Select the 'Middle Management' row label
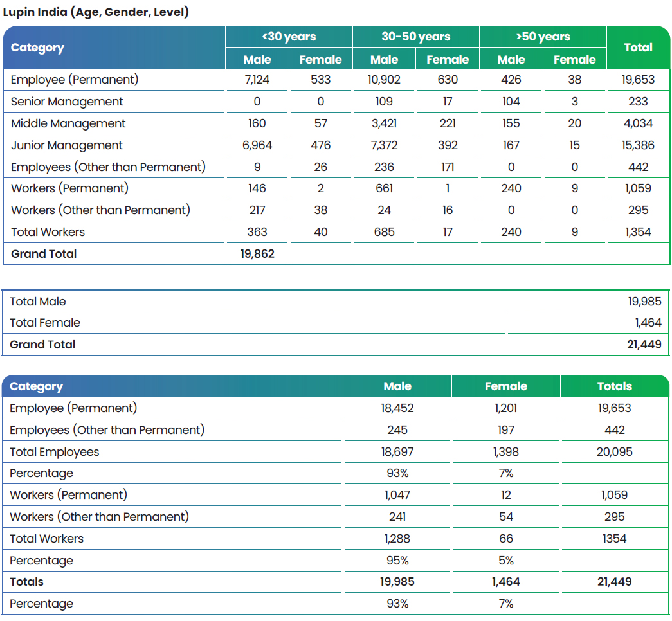Screen dimensions: 672x621 pyautogui.click(x=68, y=123)
